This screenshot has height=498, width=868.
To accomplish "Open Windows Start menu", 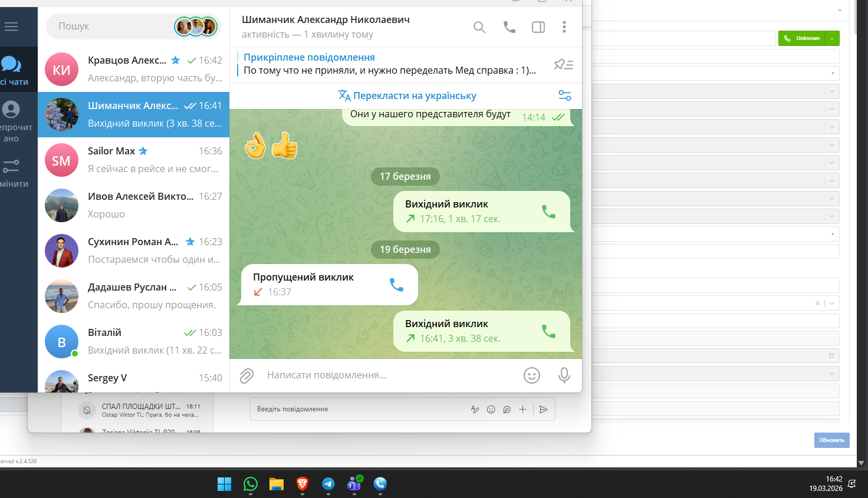I will pyautogui.click(x=225, y=484).
